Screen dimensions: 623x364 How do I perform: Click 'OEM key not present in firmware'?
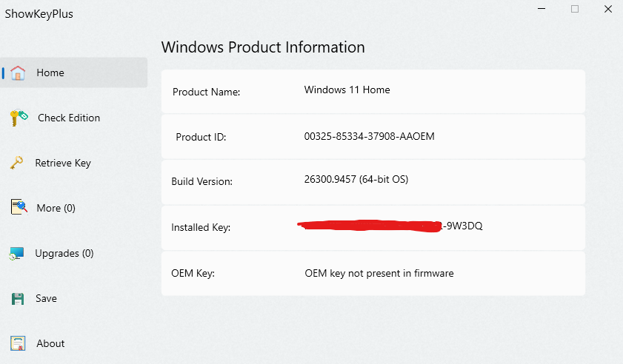click(x=379, y=274)
